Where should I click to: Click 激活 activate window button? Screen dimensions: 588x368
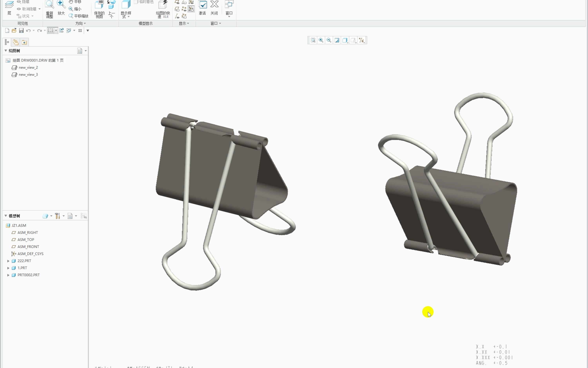point(202,8)
